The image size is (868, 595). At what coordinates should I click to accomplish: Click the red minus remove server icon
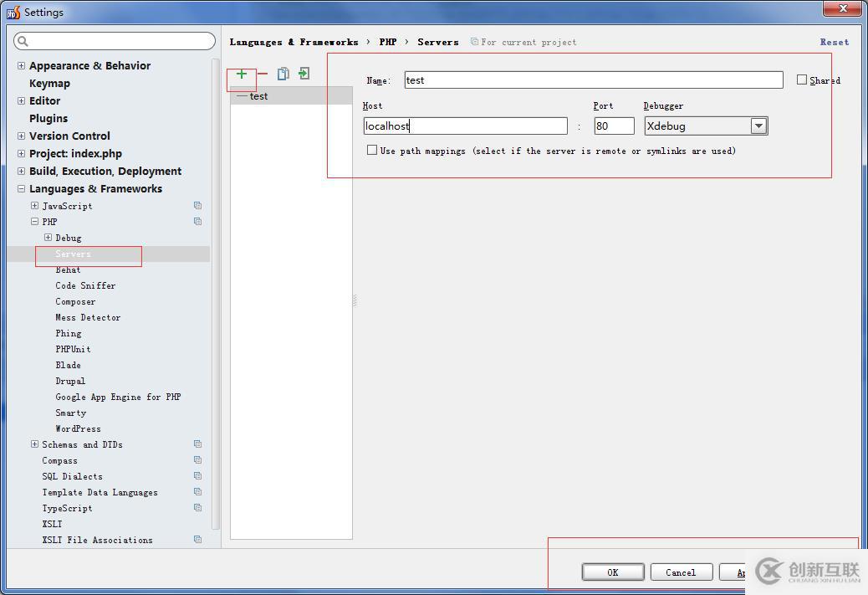[263, 74]
